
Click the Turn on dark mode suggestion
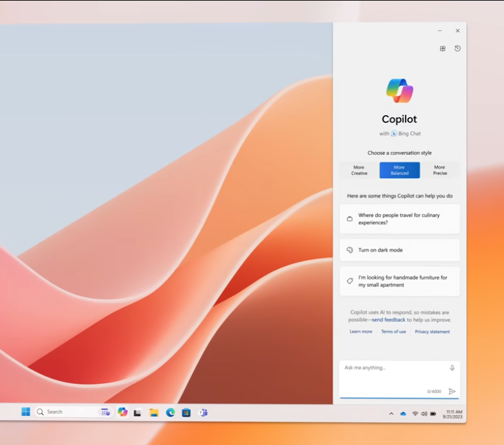point(399,250)
